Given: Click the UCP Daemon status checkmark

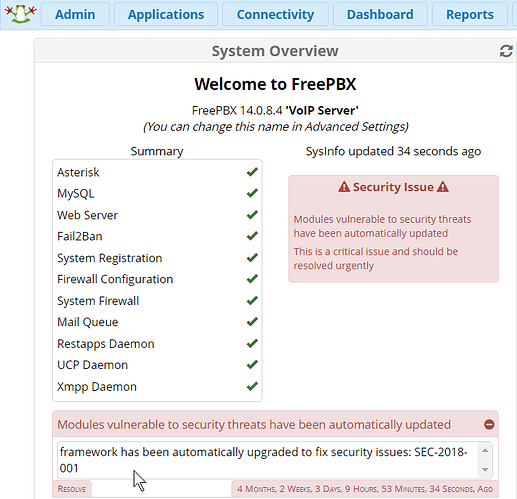Looking at the screenshot, I should [x=252, y=365].
